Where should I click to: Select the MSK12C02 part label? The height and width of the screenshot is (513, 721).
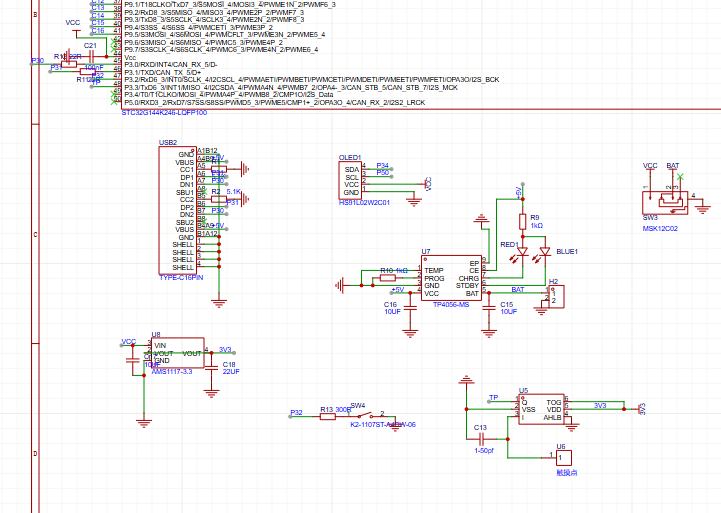(x=660, y=228)
